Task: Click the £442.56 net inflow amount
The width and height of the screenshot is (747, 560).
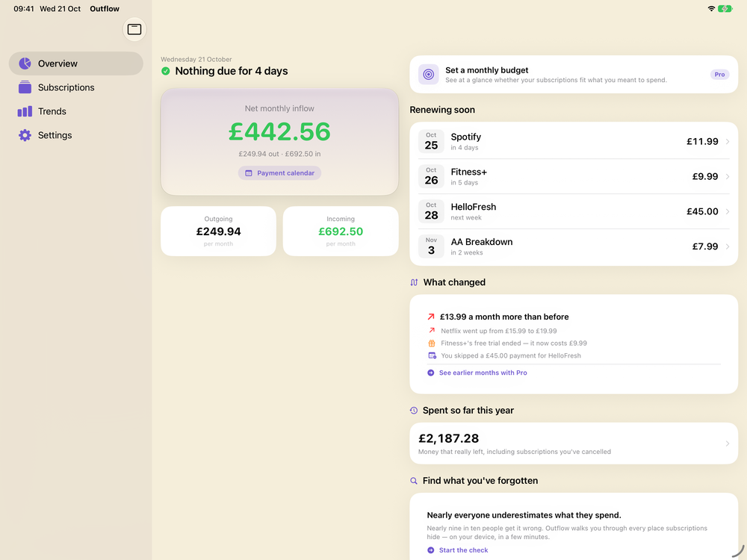Action: 279,131
